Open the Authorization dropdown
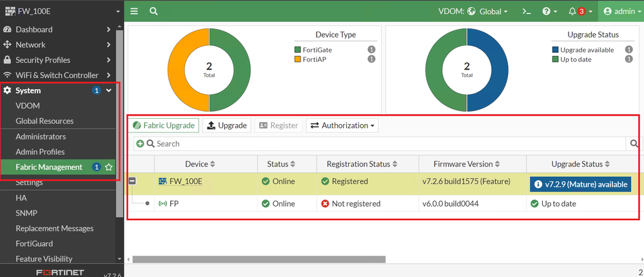This screenshot has height=277, width=644. 342,125
